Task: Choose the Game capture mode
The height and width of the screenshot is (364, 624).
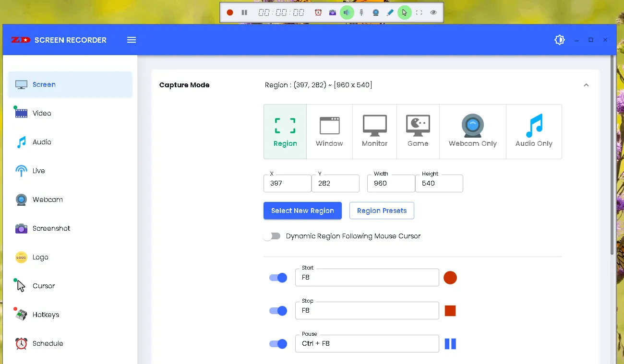Action: 418,131
